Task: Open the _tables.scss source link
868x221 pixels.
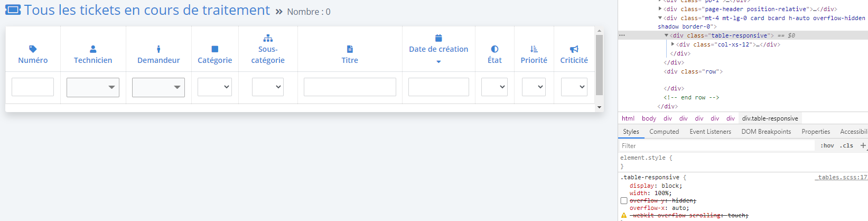Action: [x=841, y=178]
